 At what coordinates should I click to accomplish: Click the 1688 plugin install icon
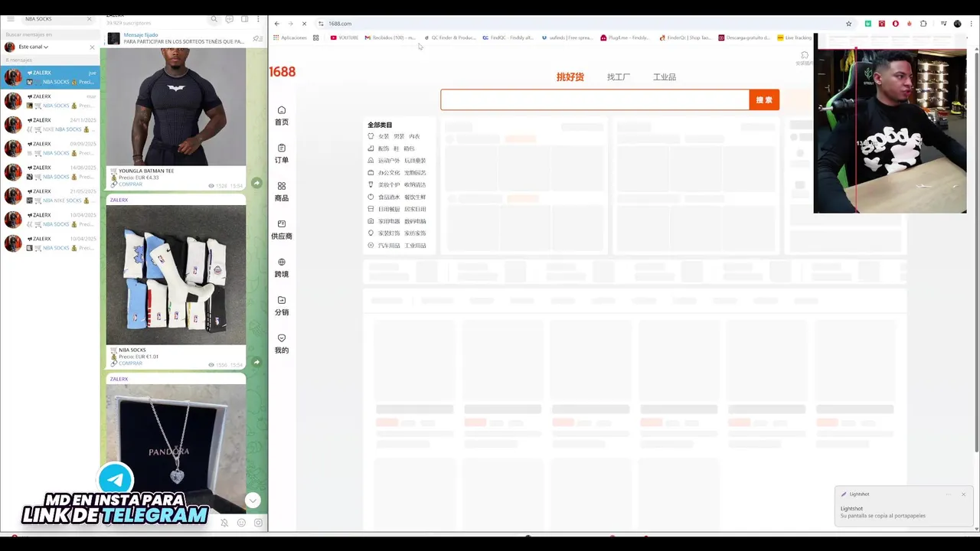(804, 58)
